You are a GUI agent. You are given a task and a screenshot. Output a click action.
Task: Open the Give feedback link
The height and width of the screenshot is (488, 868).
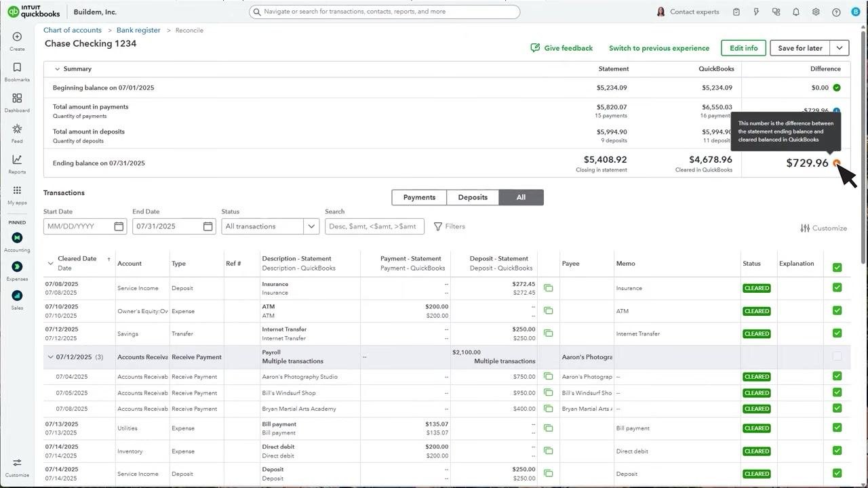tap(561, 48)
